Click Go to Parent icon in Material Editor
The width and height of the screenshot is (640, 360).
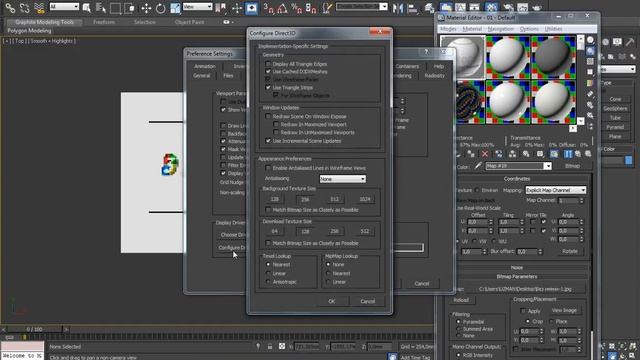pyautogui.click(x=578, y=154)
